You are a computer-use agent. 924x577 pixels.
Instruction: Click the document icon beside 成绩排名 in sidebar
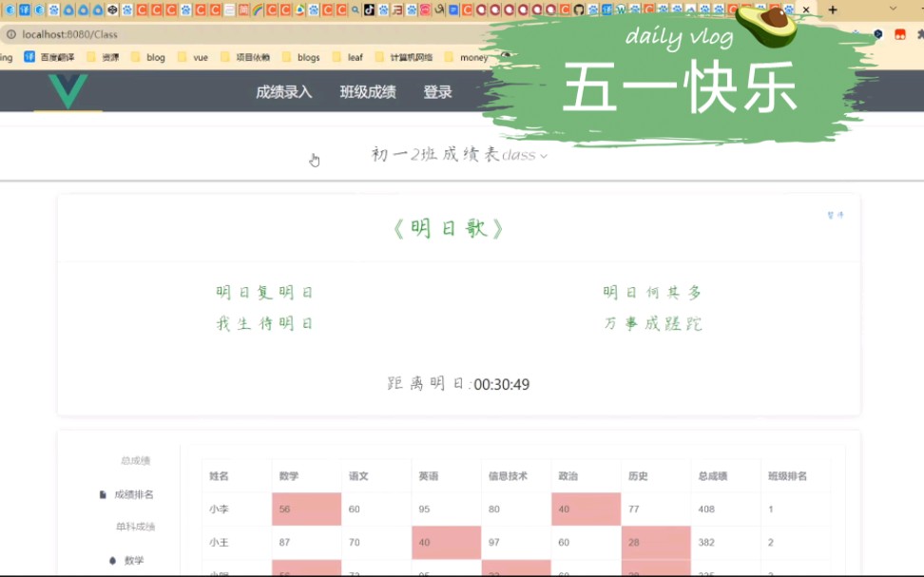click(x=106, y=494)
